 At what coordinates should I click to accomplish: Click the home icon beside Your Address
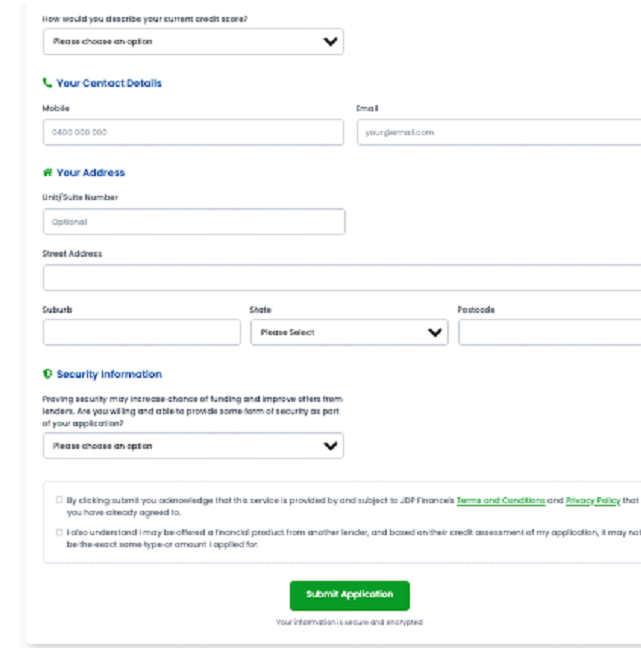click(x=47, y=172)
